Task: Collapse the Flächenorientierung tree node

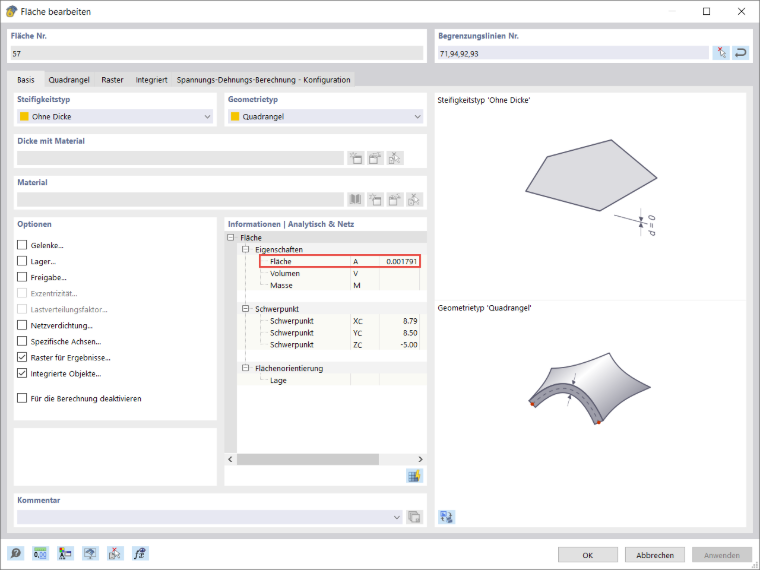Action: point(246,368)
